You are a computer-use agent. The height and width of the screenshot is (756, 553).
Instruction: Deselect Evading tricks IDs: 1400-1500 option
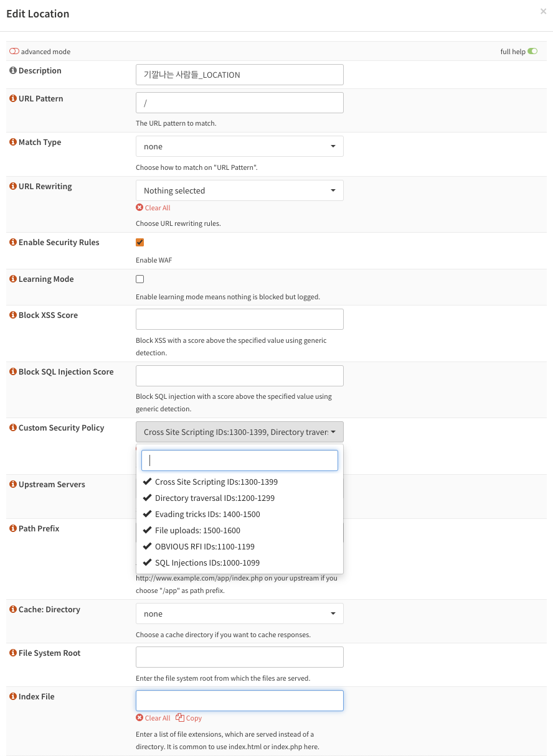(x=240, y=515)
